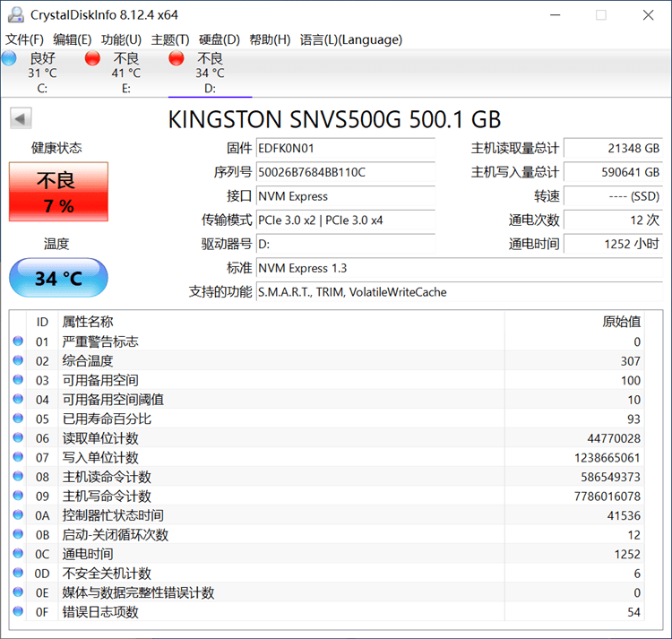This screenshot has height=639, width=672.
Task: Click status dot for attribute 06 读取单位计数
Action: (18, 437)
